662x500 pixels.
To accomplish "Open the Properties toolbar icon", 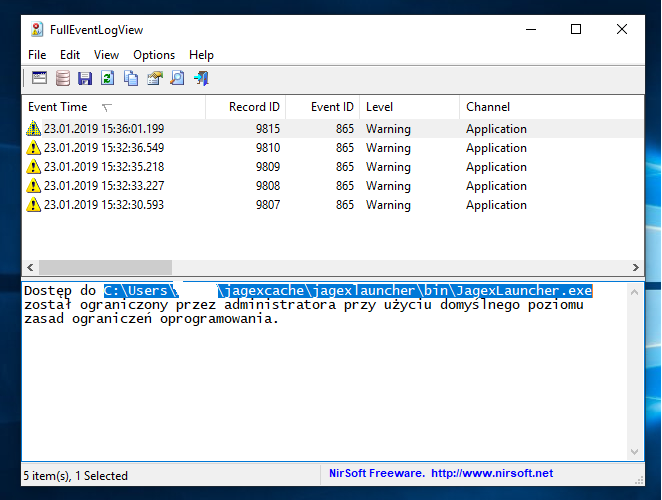I will 154,78.
